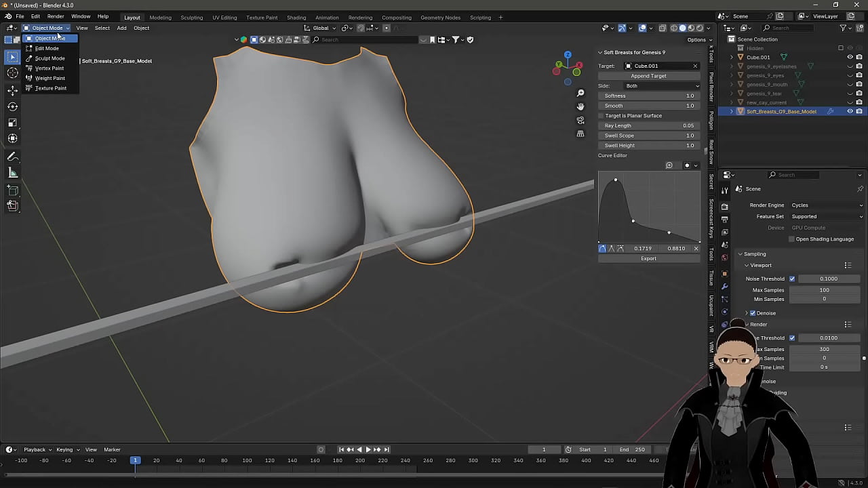Click the Append Target button

648,76
